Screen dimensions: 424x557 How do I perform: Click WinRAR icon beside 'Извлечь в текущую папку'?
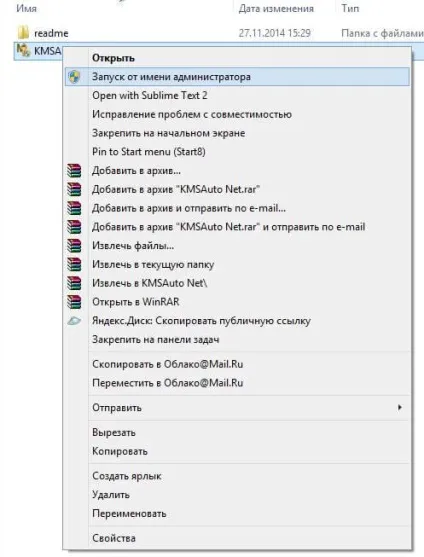tap(74, 265)
